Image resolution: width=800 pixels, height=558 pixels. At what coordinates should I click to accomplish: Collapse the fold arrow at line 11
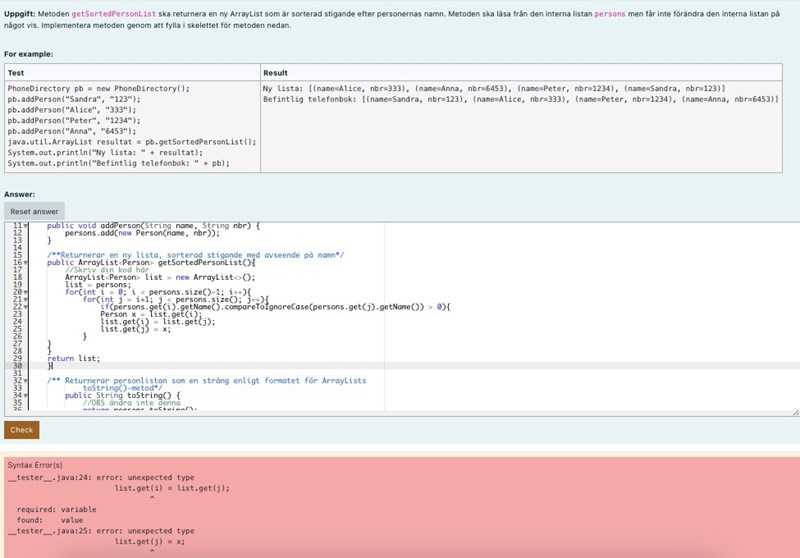[26, 226]
